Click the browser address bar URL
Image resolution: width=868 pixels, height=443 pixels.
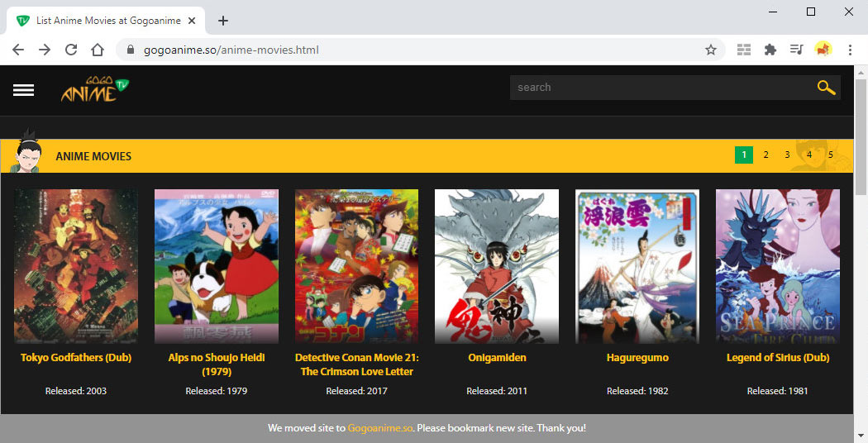[231, 50]
